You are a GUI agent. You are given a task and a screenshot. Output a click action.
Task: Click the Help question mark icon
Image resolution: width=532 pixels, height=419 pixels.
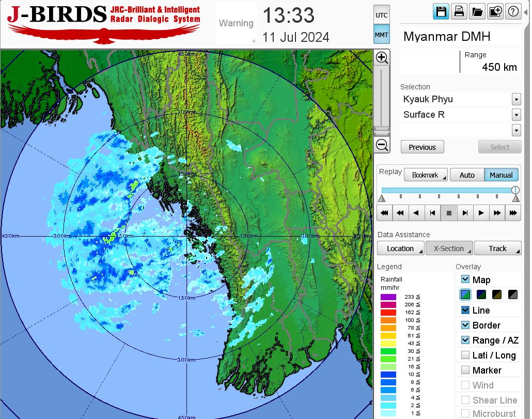coord(513,11)
